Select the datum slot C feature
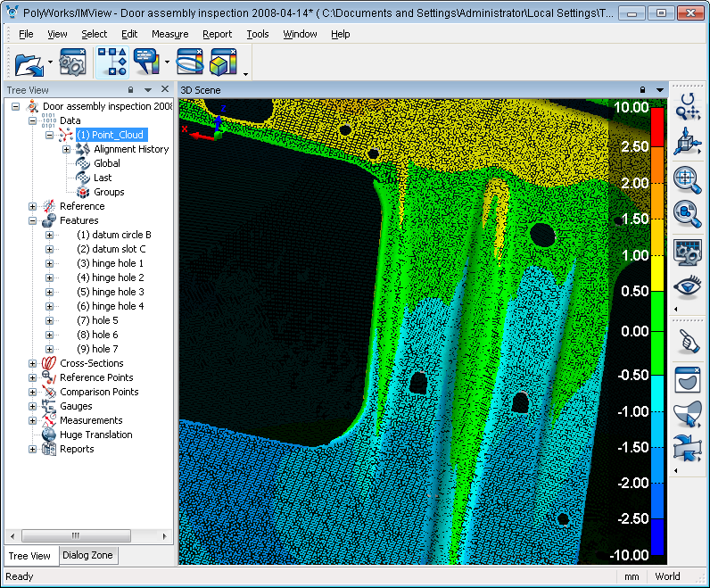710x588 pixels. (111, 249)
